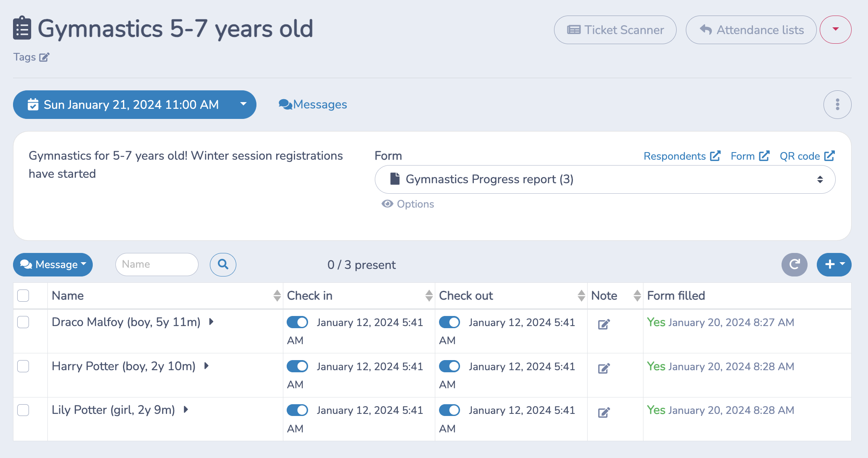Open the three-dot vertical options menu

pos(837,104)
